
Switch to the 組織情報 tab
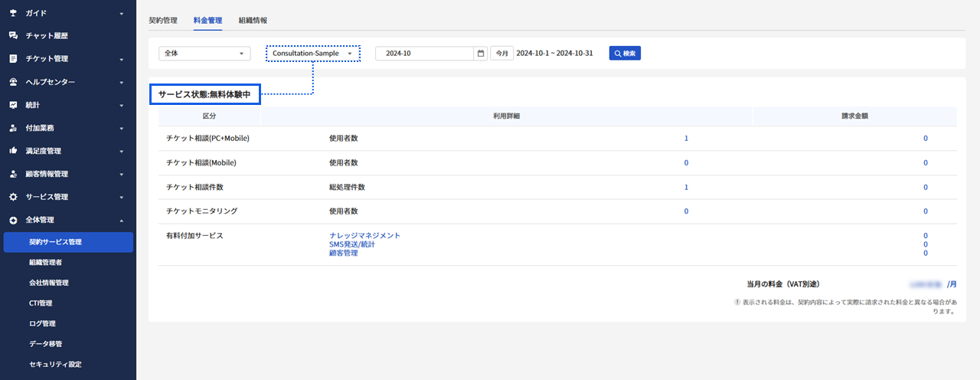pyautogui.click(x=253, y=20)
